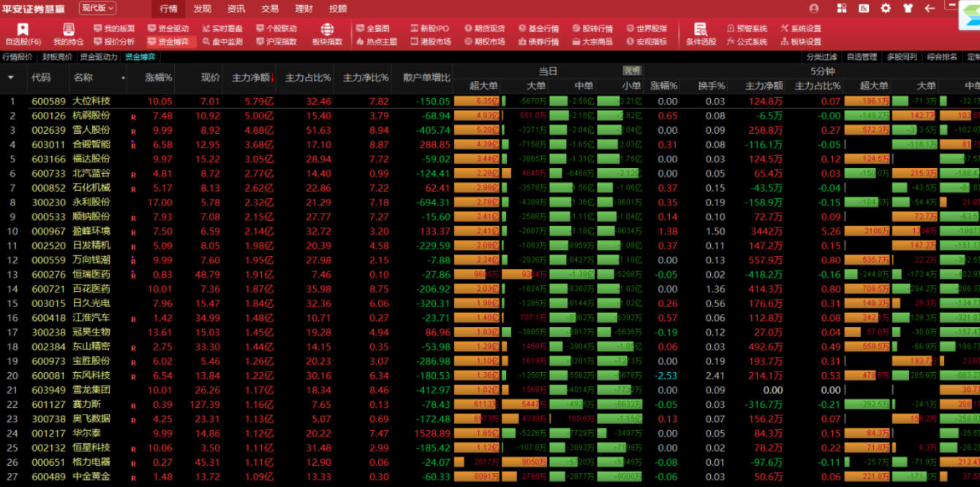
Task: Click the 说明 button next to 当日
Action: (x=632, y=71)
